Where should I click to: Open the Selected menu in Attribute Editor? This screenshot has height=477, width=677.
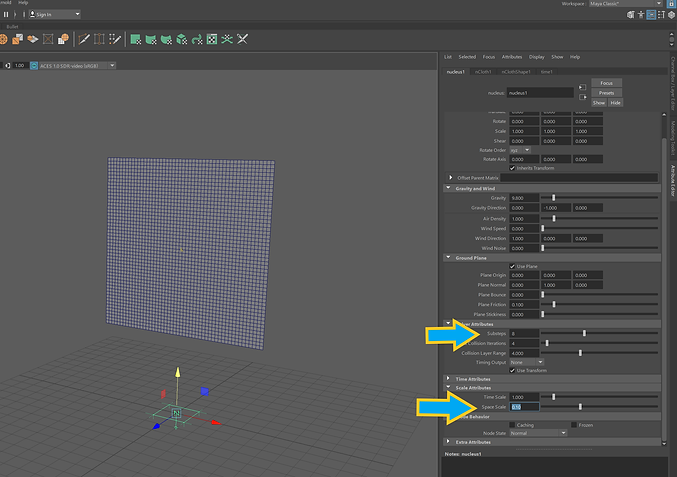(467, 57)
